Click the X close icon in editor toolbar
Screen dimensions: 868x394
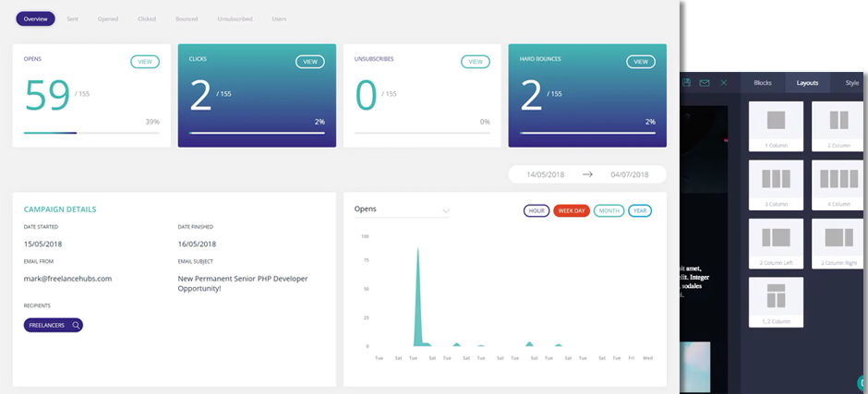tap(724, 83)
